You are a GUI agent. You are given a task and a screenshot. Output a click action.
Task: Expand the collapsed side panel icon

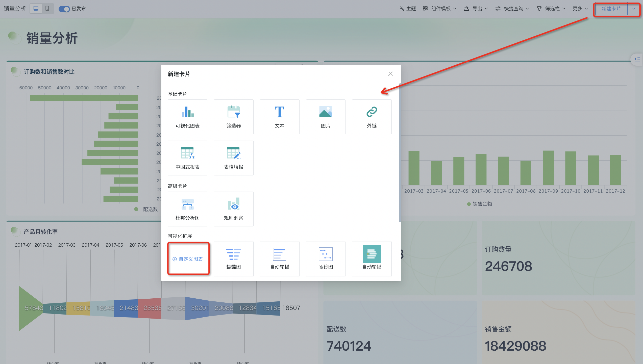click(x=637, y=60)
